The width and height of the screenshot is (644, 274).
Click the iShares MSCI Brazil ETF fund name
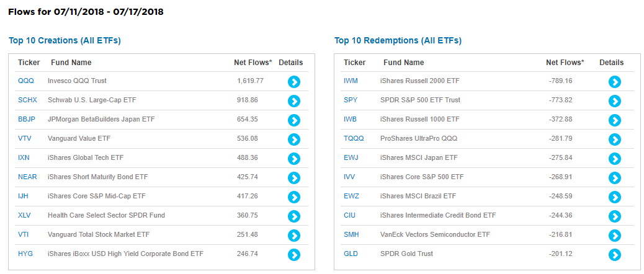tap(418, 196)
